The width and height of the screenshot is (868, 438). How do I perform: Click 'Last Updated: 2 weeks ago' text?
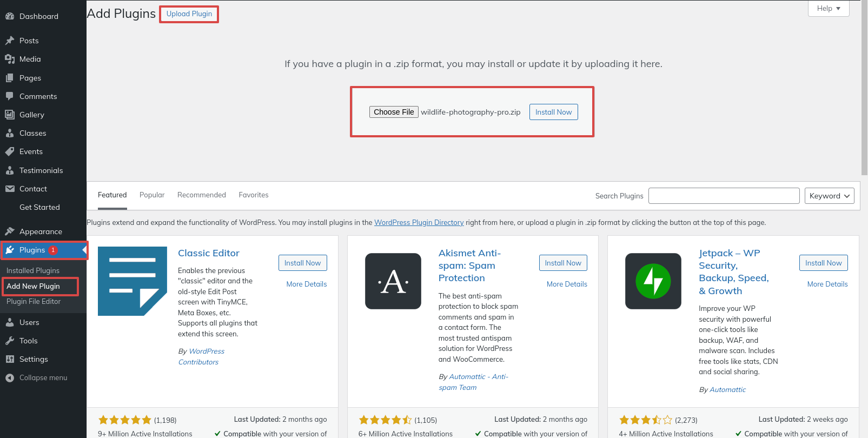803,419
